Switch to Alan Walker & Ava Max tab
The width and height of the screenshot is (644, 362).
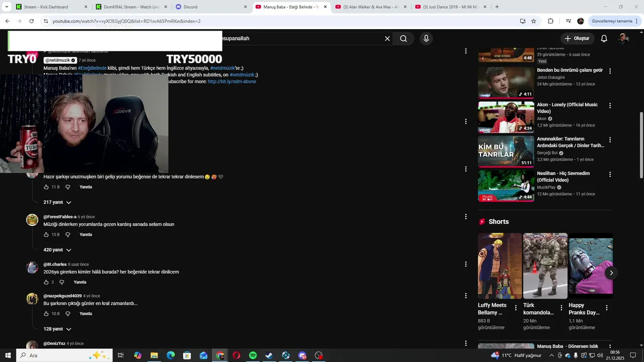(x=370, y=7)
